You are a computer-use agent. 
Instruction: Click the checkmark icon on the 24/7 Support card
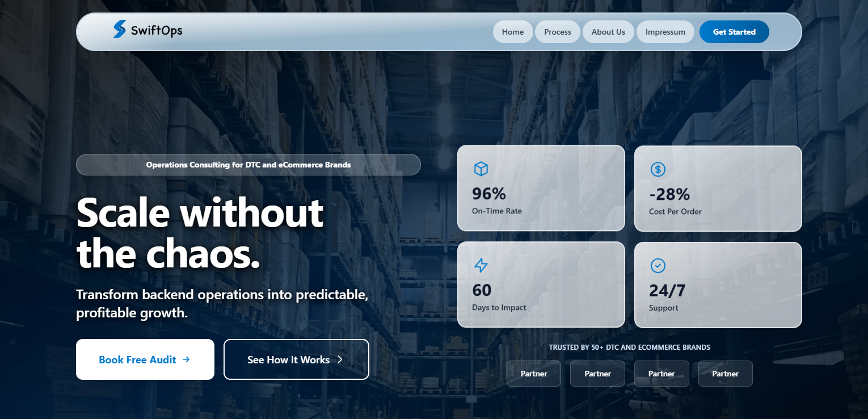click(658, 265)
